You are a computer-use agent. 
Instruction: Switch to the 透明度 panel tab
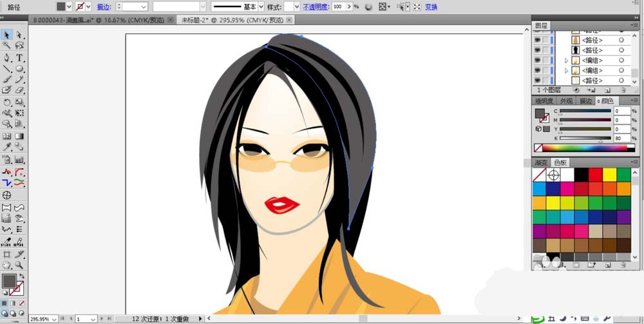(x=544, y=100)
